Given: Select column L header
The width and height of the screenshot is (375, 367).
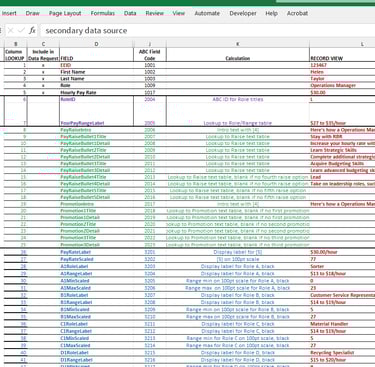Looking at the screenshot, I should [x=342, y=44].
